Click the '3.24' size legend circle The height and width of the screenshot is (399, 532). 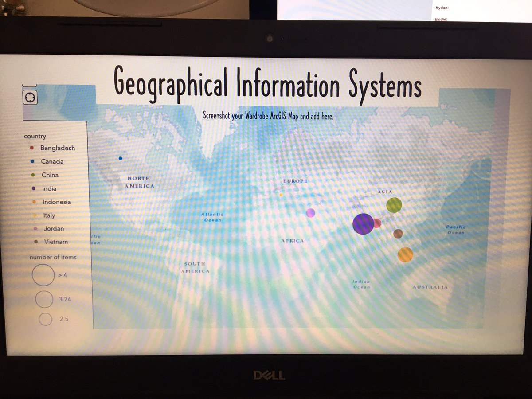[x=44, y=299]
